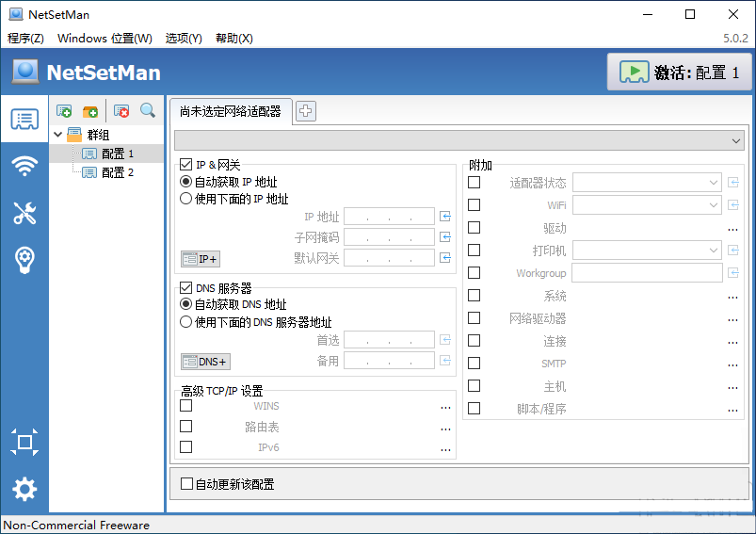Viewport: 756px width, 534px height.
Task: Enable the 主机 checkbox
Action: pyautogui.click(x=474, y=386)
